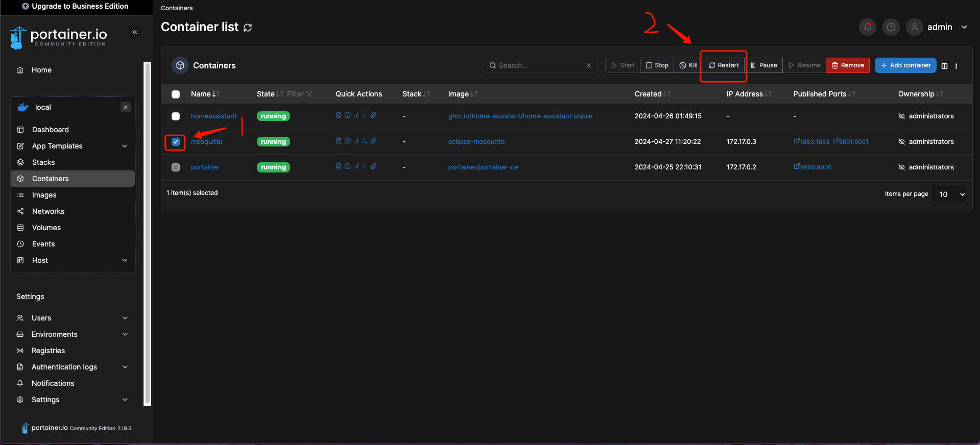The width and height of the screenshot is (980, 445).
Task: Open attach console quick action for homeassistant
Action: point(373,115)
